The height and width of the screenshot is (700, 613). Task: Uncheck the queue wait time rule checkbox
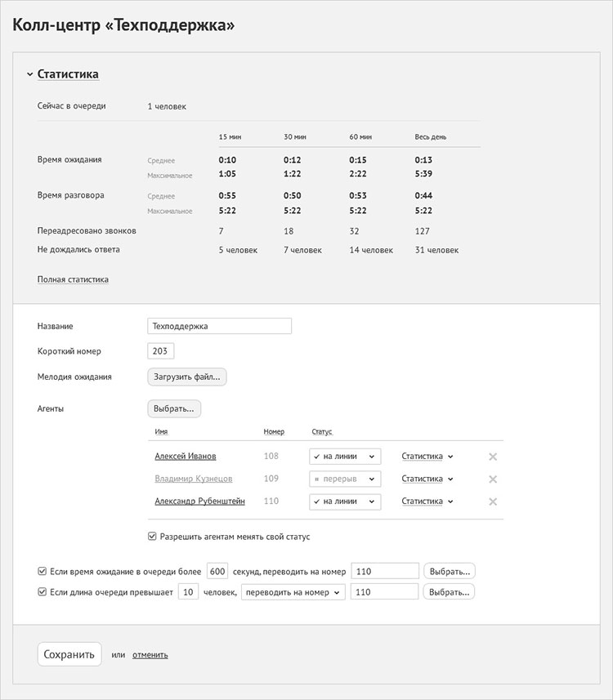43,572
